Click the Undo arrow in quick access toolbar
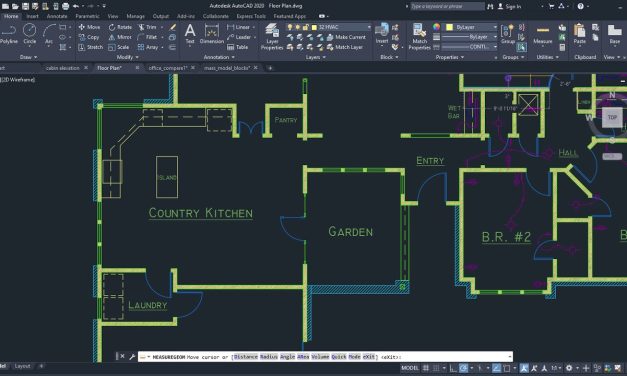 pos(76,6)
